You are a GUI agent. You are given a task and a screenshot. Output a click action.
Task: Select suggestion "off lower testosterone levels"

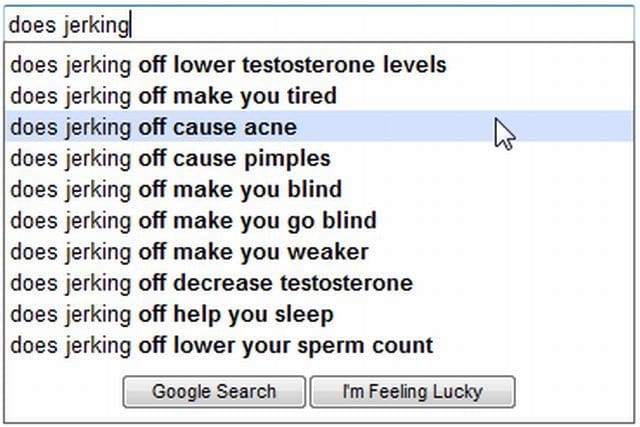[228, 66]
